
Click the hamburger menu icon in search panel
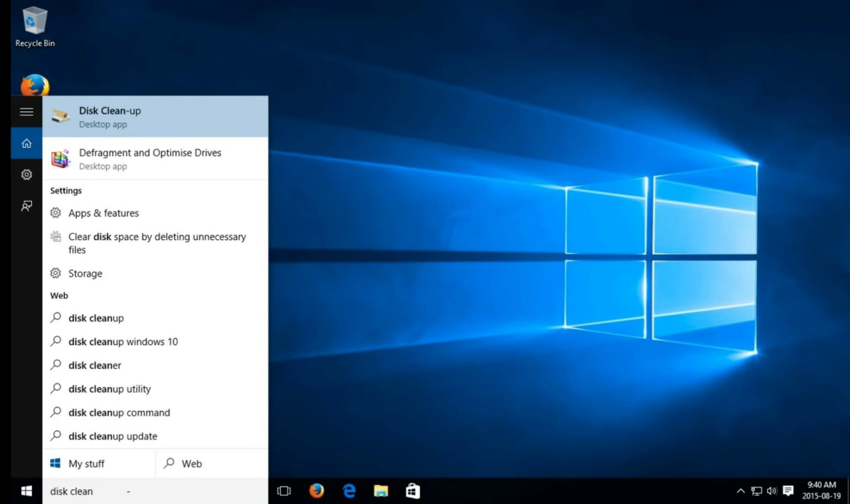click(27, 112)
